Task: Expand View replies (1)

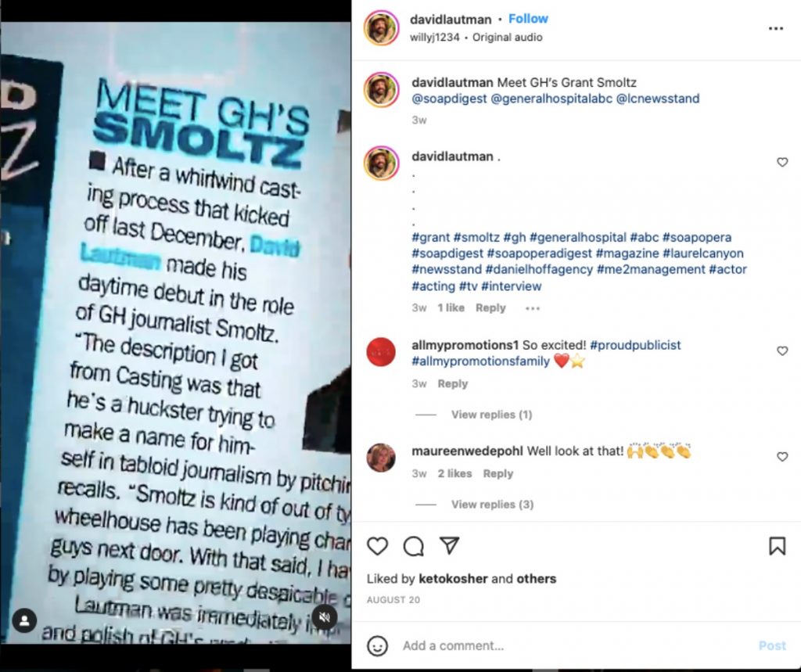Action: 491,415
